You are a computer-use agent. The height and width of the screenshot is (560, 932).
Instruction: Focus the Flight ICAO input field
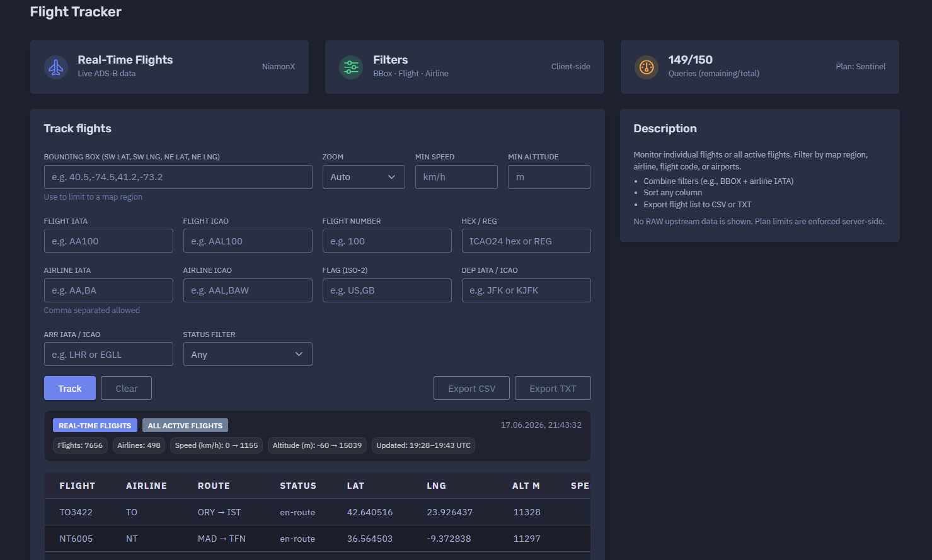[x=248, y=241]
